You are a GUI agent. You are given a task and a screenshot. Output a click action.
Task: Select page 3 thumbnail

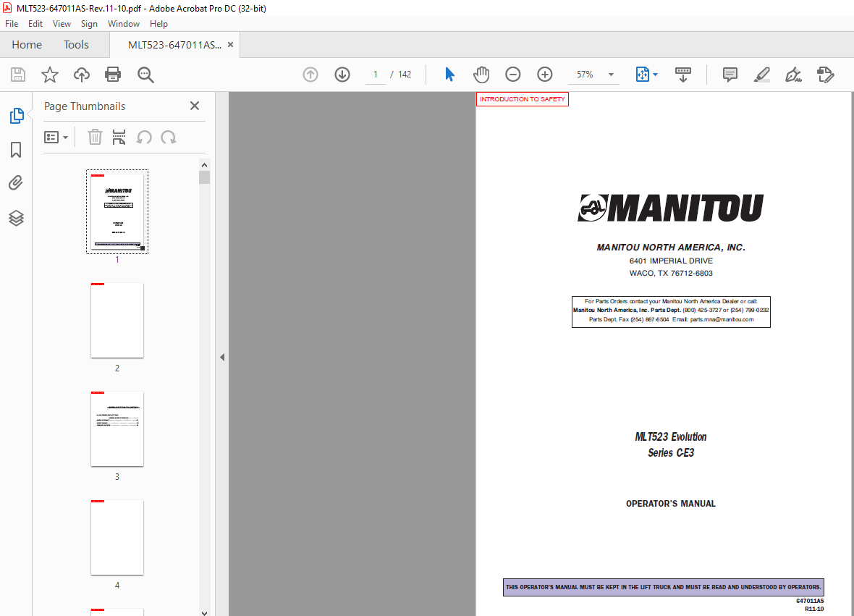(x=117, y=429)
